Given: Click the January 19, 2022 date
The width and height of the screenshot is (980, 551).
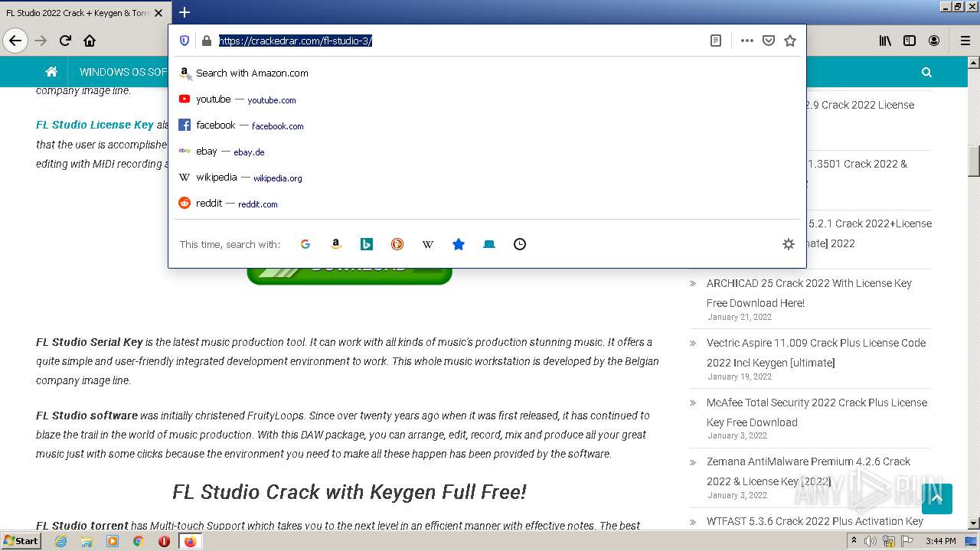Looking at the screenshot, I should [x=740, y=377].
